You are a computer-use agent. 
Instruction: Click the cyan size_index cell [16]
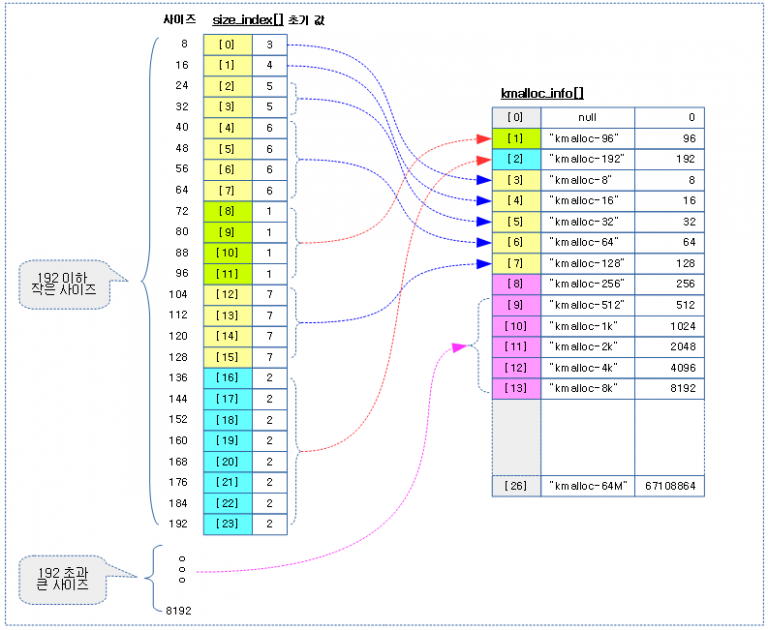click(228, 378)
